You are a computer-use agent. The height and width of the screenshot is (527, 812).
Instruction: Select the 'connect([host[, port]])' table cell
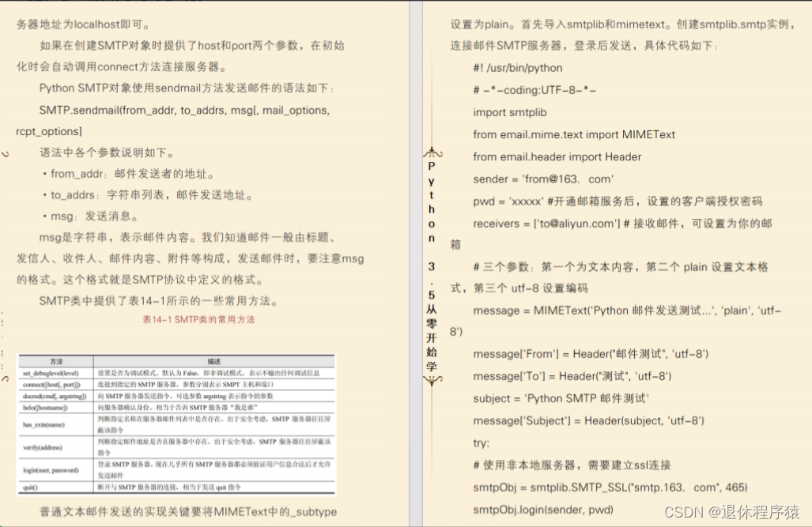click(x=56, y=385)
